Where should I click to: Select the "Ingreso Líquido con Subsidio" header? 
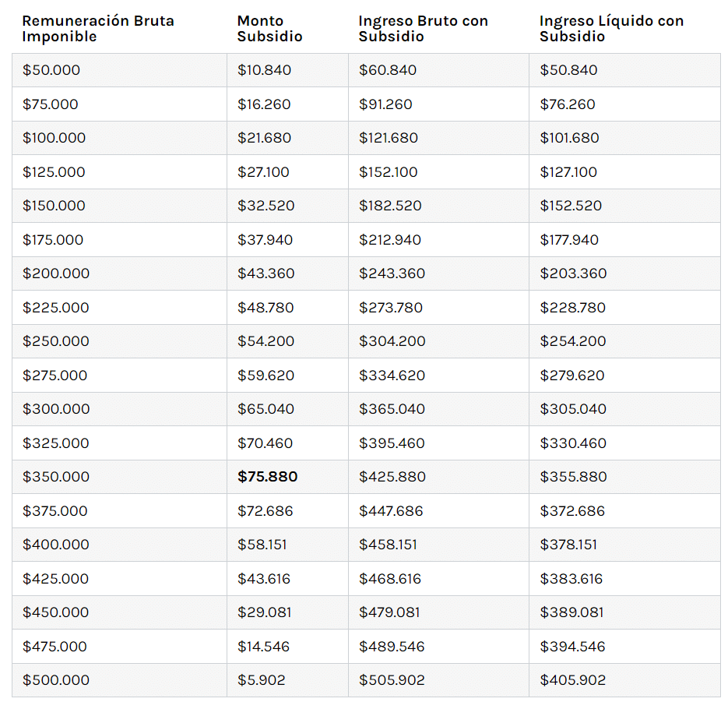pyautogui.click(x=611, y=29)
